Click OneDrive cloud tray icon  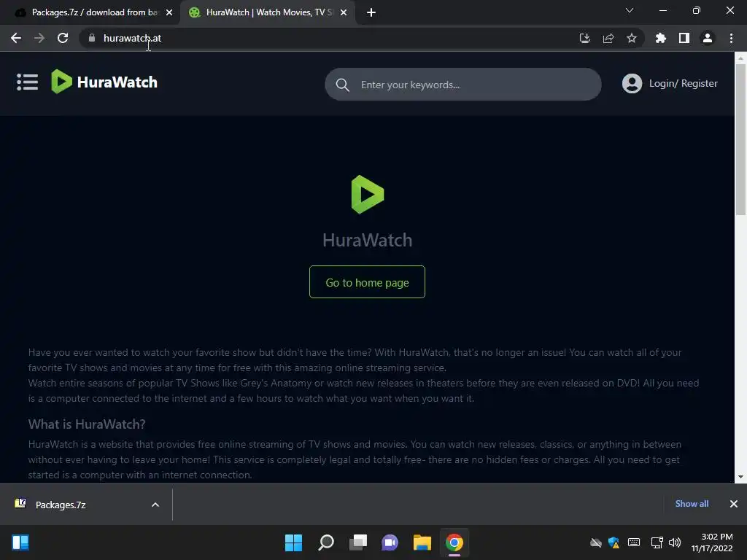[x=596, y=542]
